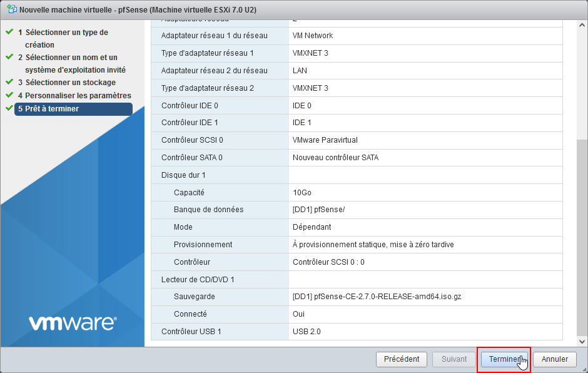The image size is (588, 373).
Task: Go to step 4 Personnaliser les paramètres
Action: click(74, 95)
